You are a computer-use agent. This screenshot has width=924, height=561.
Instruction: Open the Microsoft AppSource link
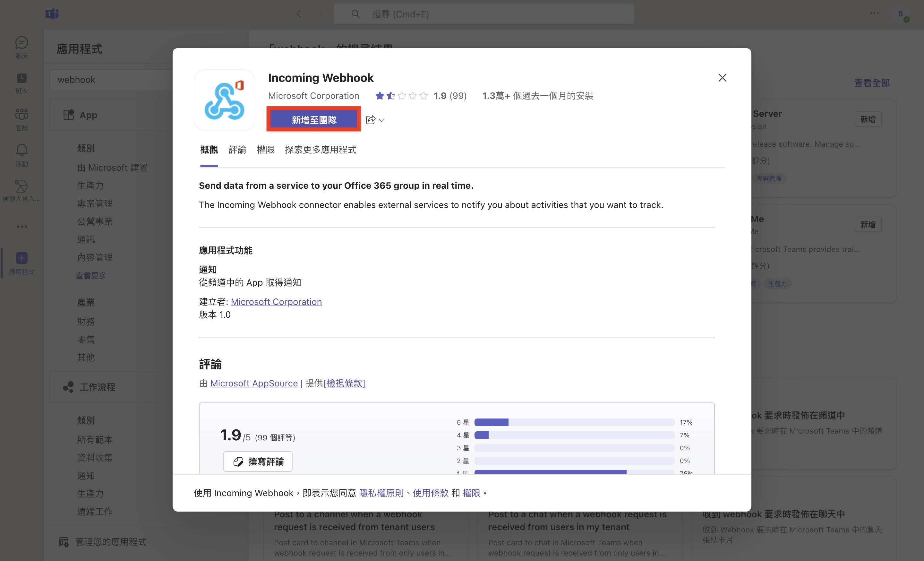pyautogui.click(x=254, y=383)
